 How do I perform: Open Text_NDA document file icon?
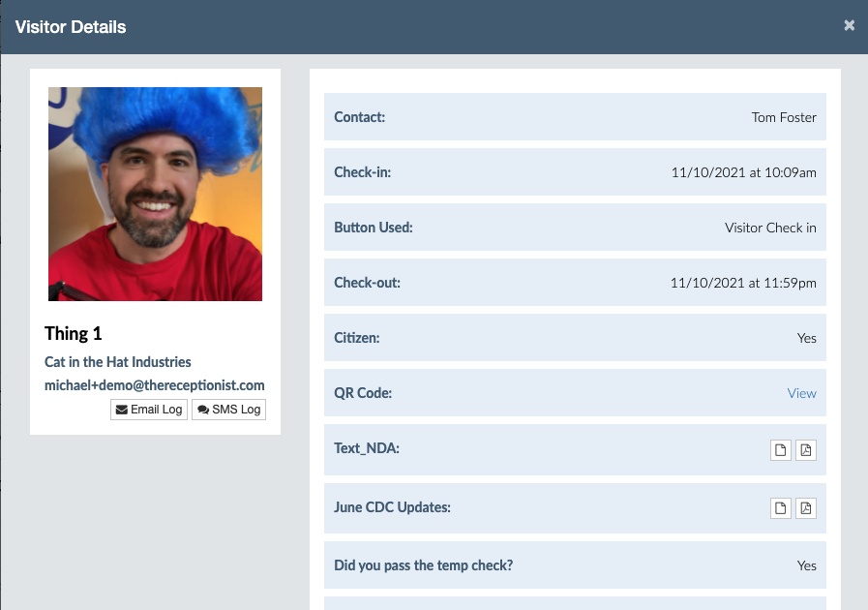tap(781, 450)
